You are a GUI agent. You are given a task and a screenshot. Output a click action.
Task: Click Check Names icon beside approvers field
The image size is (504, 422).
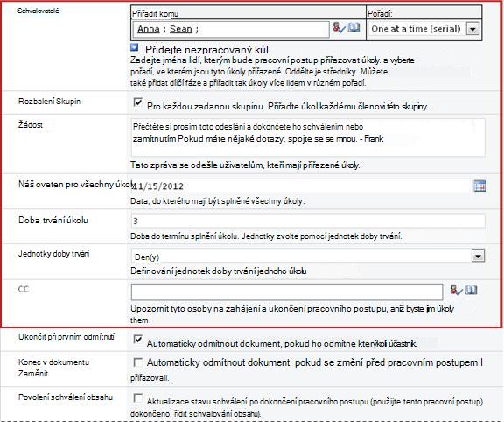pos(339,28)
